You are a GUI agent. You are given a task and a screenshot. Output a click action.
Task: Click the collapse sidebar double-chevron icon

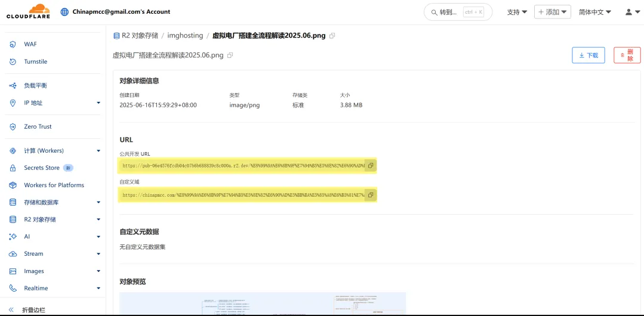[x=11, y=310]
